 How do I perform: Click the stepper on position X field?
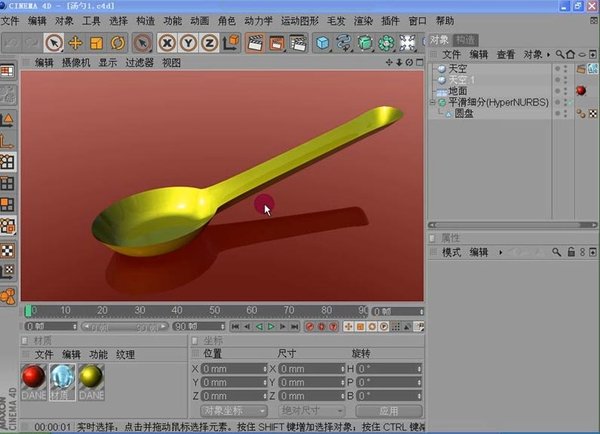pos(265,369)
